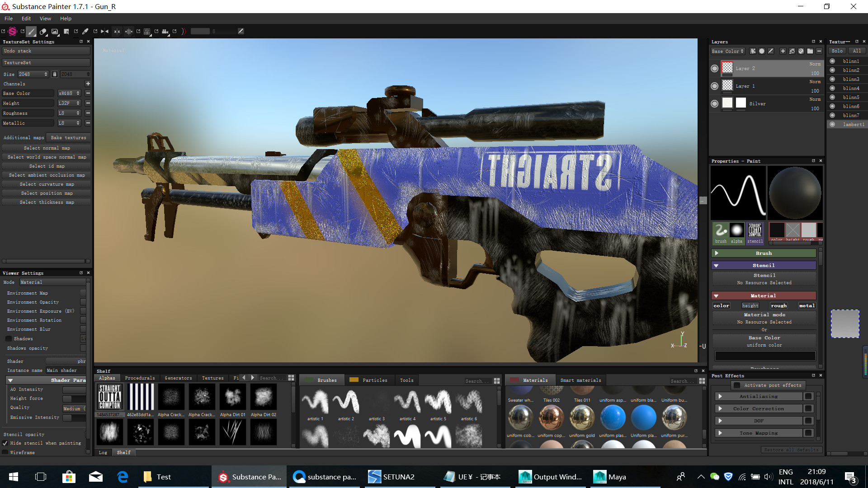Select the Projection image tool
The image size is (868, 488).
(x=55, y=32)
